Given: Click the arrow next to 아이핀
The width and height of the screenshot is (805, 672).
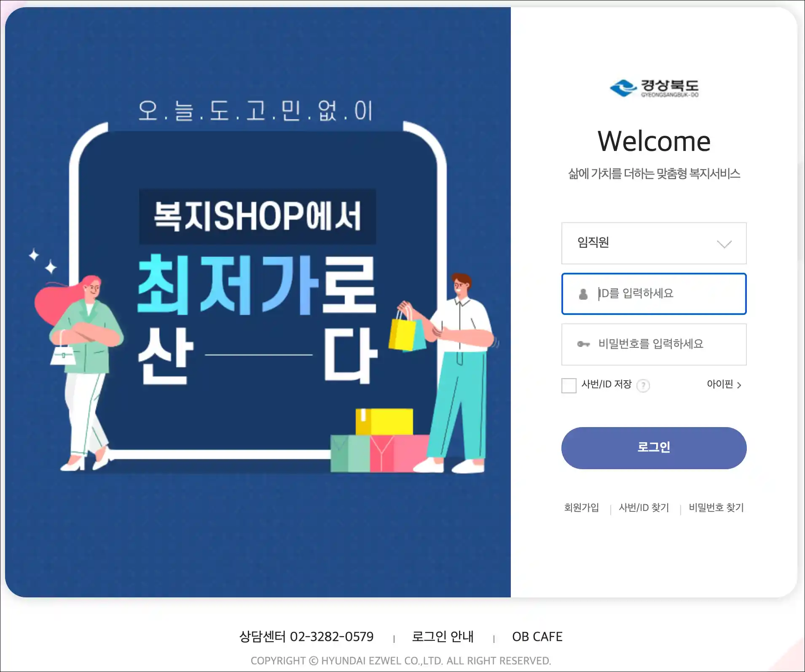Looking at the screenshot, I should 739,385.
